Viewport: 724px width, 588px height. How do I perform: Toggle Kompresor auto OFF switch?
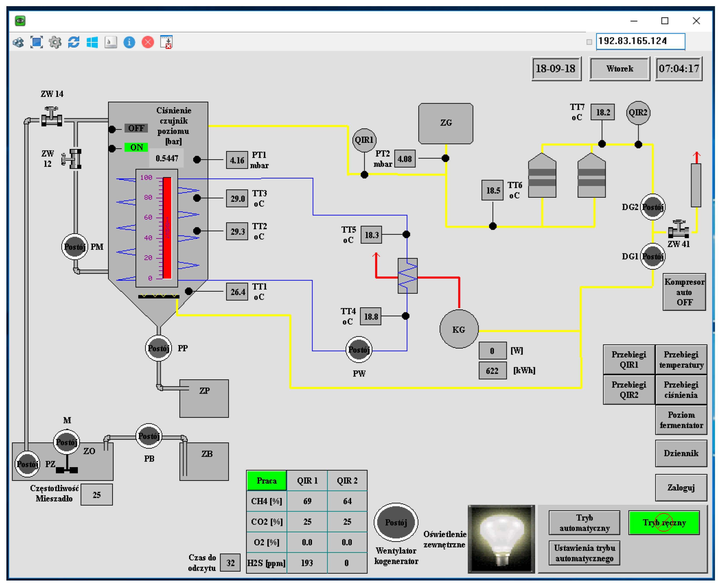684,292
